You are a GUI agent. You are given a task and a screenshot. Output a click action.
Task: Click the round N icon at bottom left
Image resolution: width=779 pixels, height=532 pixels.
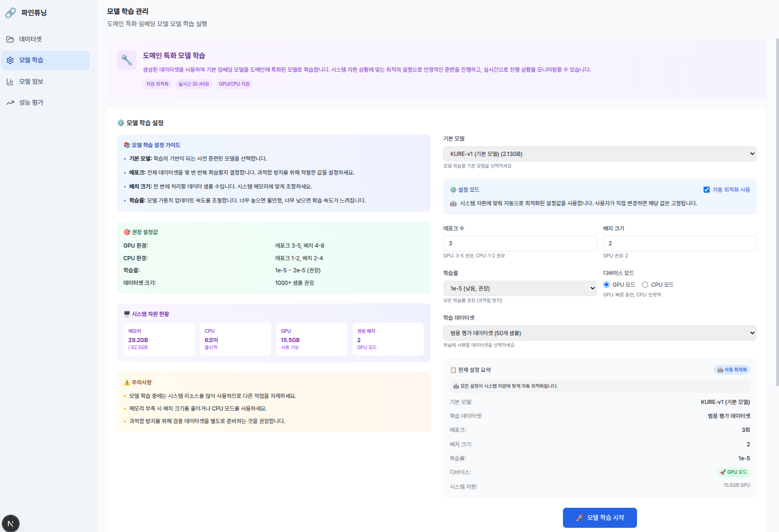(x=11, y=523)
